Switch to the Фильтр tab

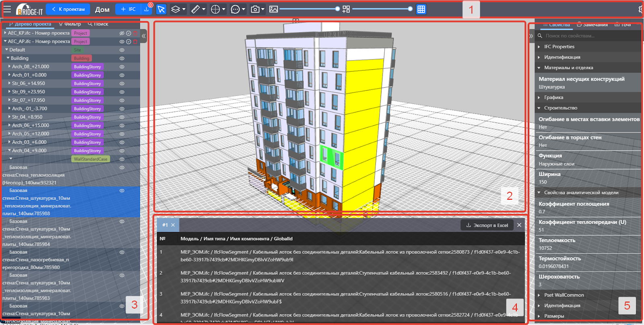(x=70, y=24)
